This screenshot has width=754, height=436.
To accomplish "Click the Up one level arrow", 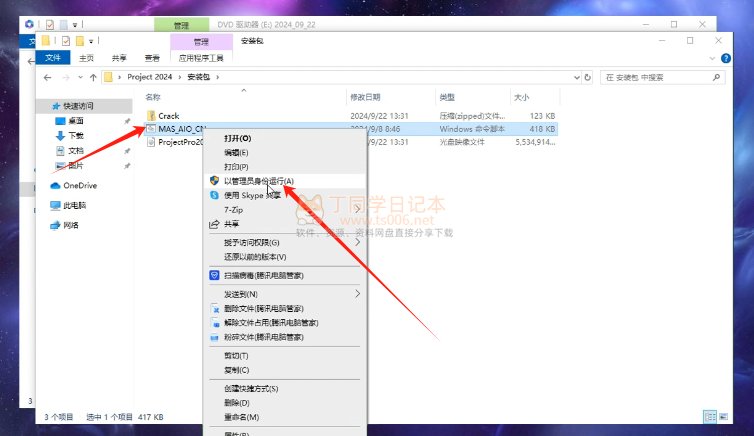I will pyautogui.click(x=93, y=77).
